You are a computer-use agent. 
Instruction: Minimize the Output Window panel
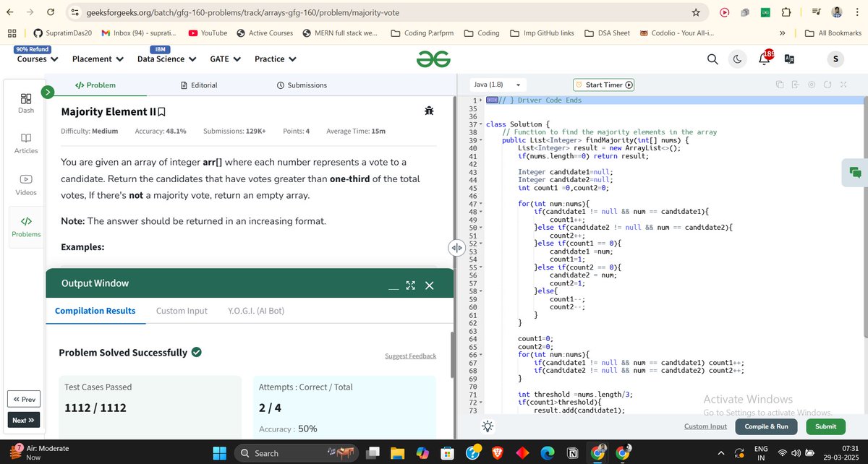[x=393, y=288]
